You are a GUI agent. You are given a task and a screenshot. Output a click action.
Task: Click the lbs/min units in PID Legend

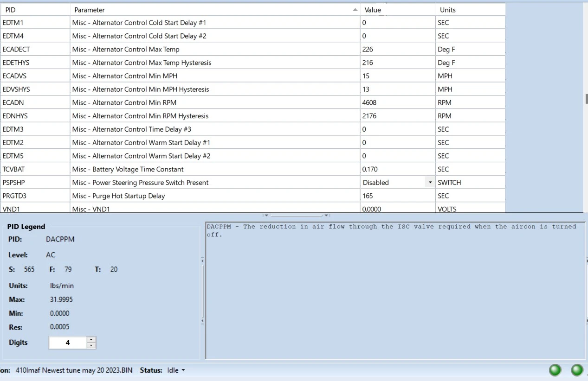[62, 286]
